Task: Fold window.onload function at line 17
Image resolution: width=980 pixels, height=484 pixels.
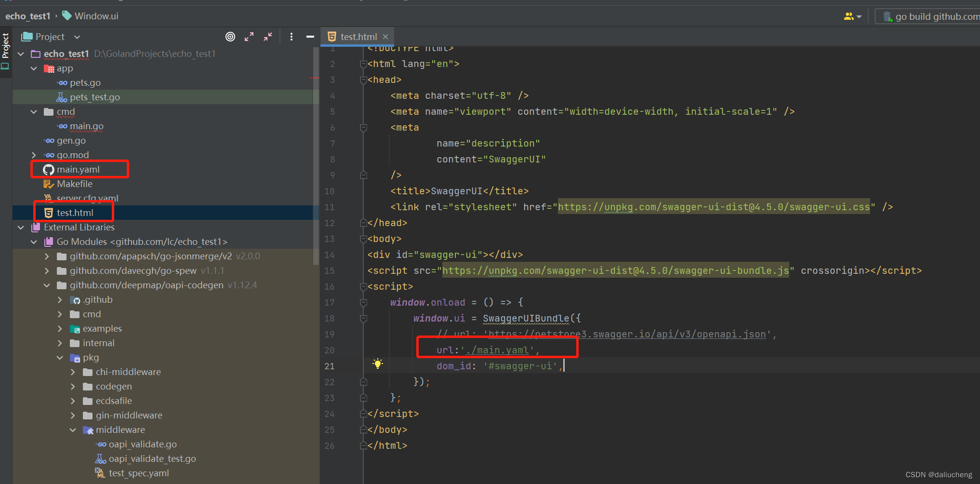Action: (x=364, y=303)
